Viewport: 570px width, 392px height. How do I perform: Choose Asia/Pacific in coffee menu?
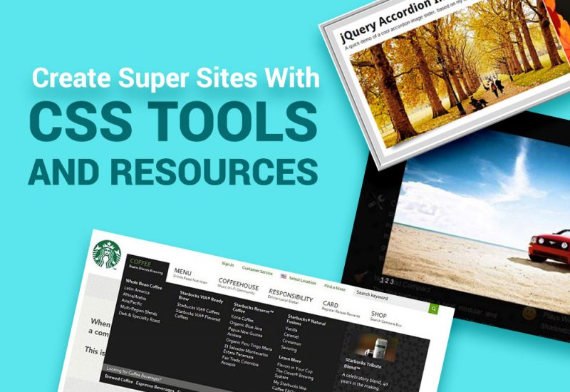[132, 302]
